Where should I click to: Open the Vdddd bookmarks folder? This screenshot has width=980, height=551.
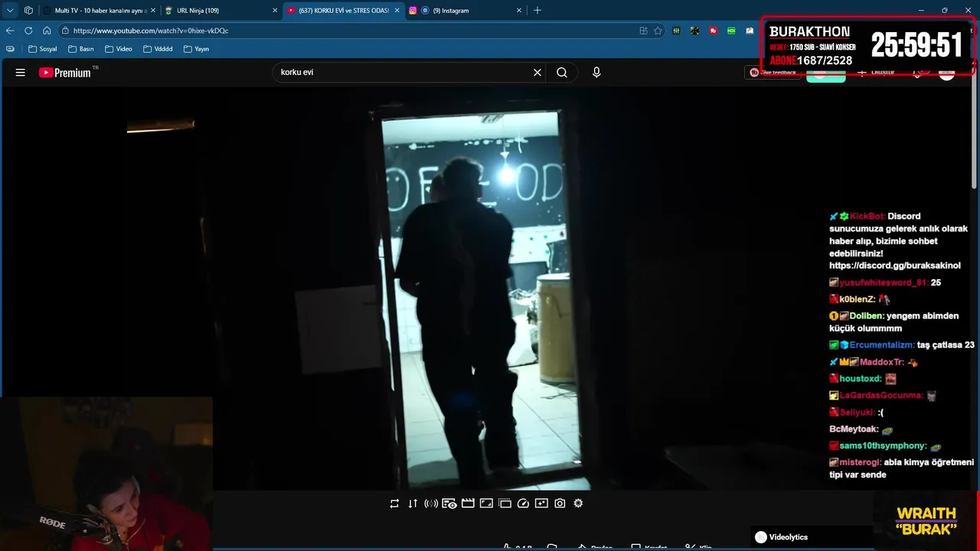[158, 49]
